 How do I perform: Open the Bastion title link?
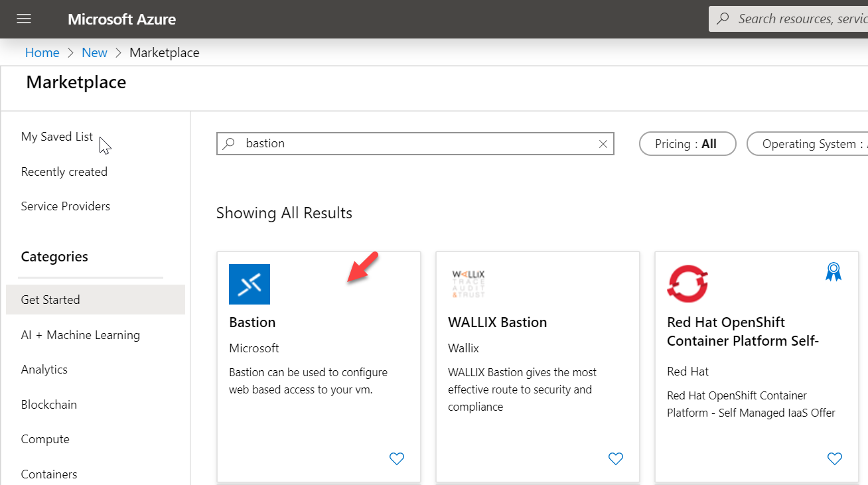(x=252, y=322)
